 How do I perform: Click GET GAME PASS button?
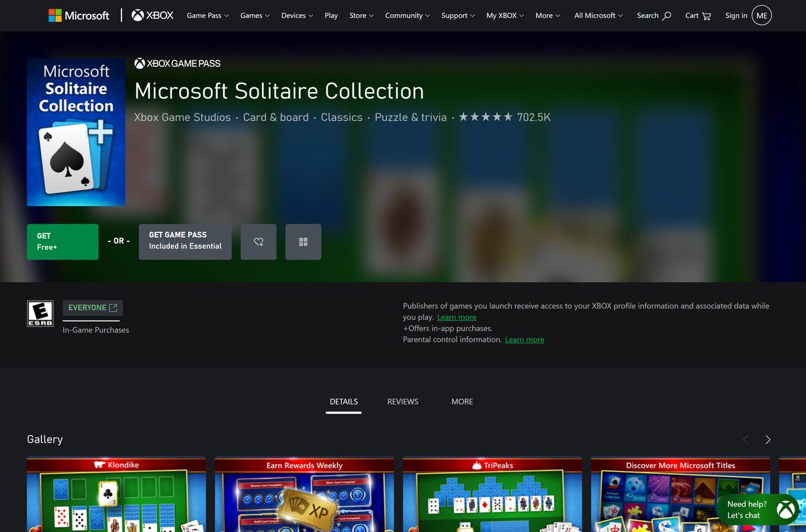point(185,242)
